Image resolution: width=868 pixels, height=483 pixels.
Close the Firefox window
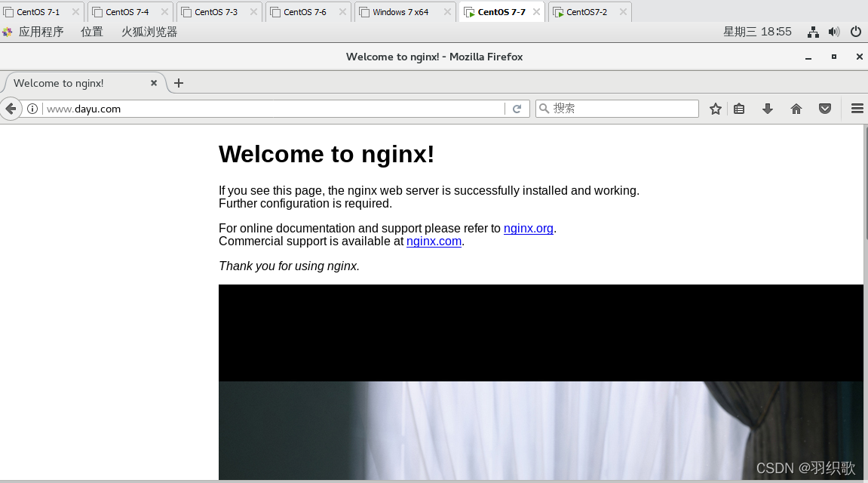tap(859, 57)
